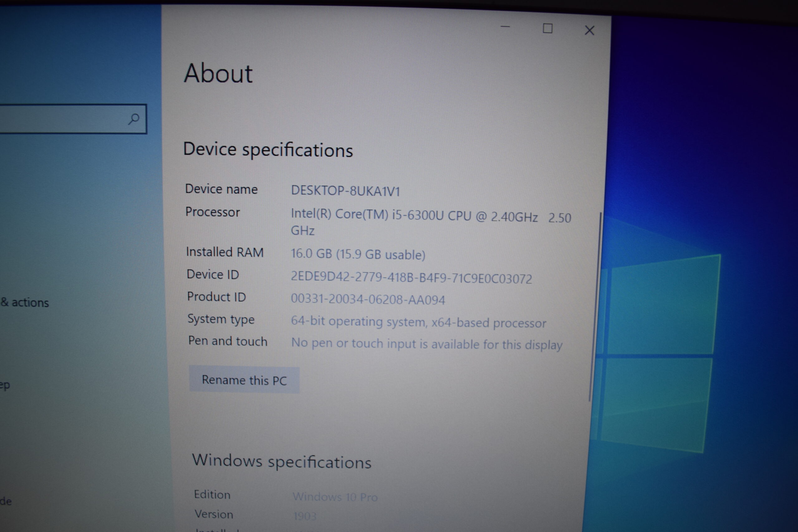Click Installed RAM value 16.0 GB
This screenshot has width=798, height=532.
click(x=358, y=254)
